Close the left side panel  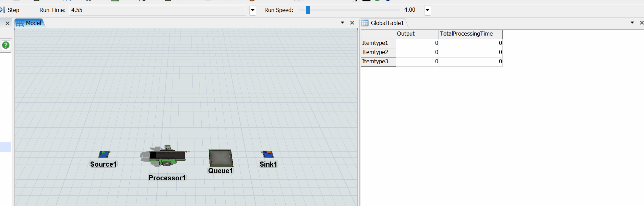coord(7,23)
